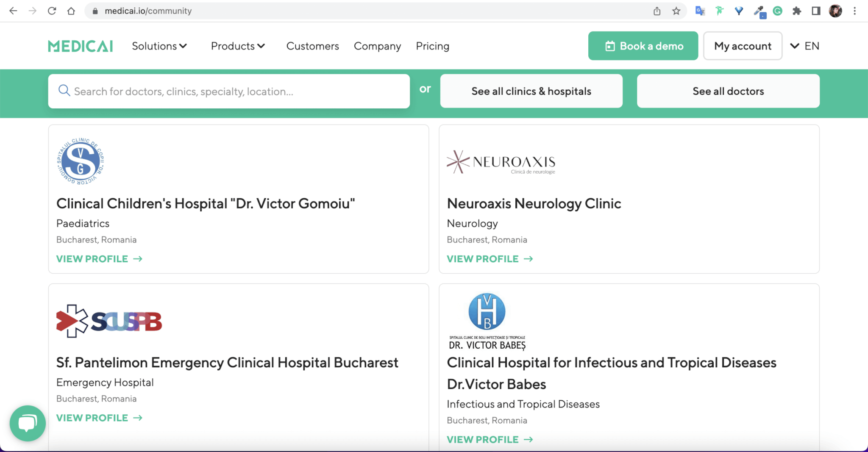Click the doctors and clinics search field
Image resolution: width=868 pixels, height=452 pixels.
pyautogui.click(x=229, y=92)
